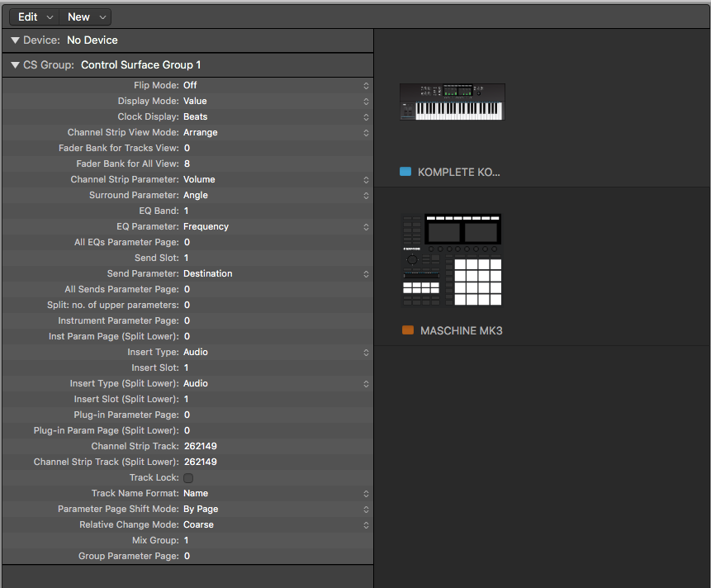
Task: Open Insert Type (Split Lower) popup arrows
Action: pyautogui.click(x=366, y=383)
